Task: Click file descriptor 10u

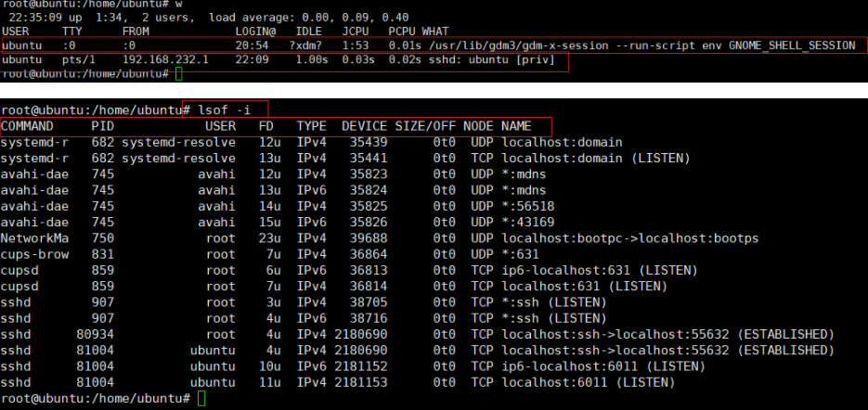Action: coord(269,366)
